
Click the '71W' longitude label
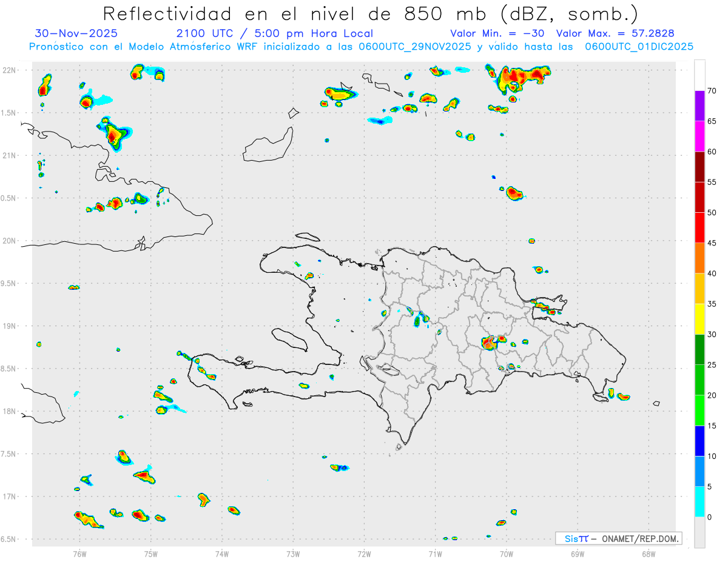[x=435, y=554]
